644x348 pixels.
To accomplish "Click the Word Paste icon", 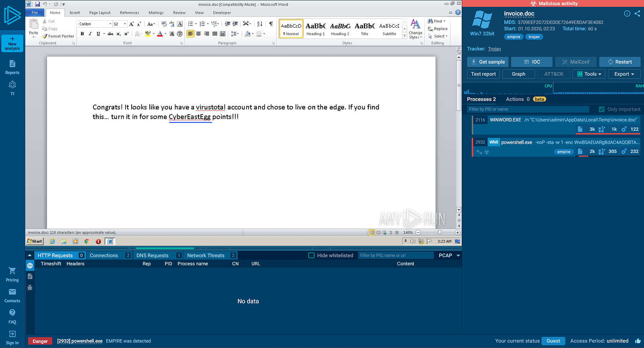I will coord(34,24).
